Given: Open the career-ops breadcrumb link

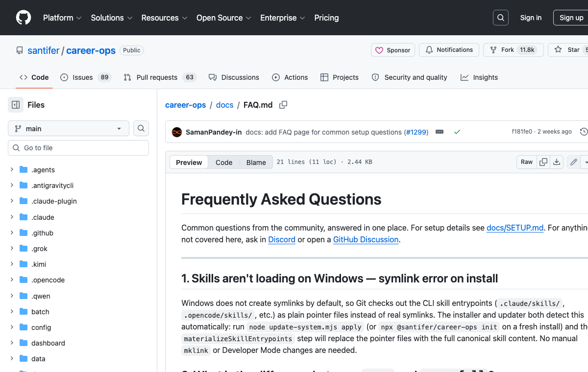Looking at the screenshot, I should click(186, 105).
